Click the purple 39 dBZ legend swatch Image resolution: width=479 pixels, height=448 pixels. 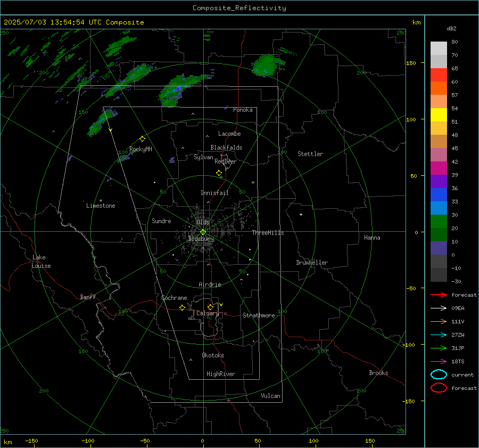click(439, 181)
